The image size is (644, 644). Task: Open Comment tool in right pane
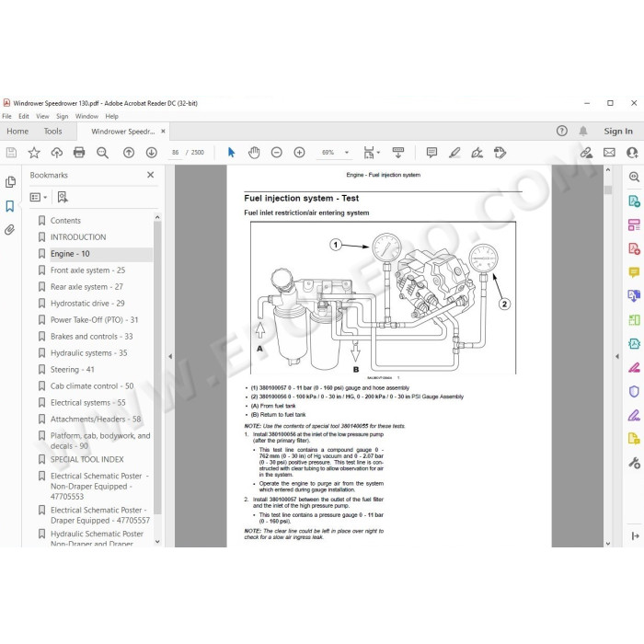[634, 271]
